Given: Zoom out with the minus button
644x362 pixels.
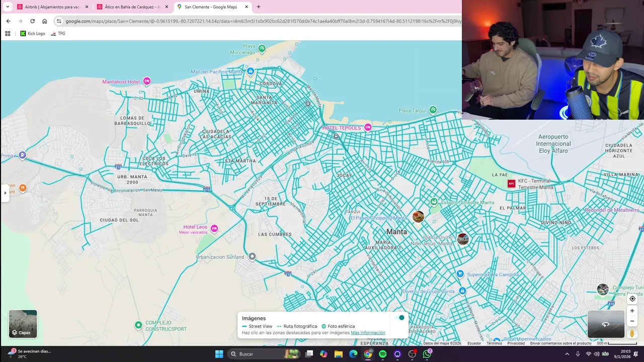Looking at the screenshot, I should tap(632, 321).
